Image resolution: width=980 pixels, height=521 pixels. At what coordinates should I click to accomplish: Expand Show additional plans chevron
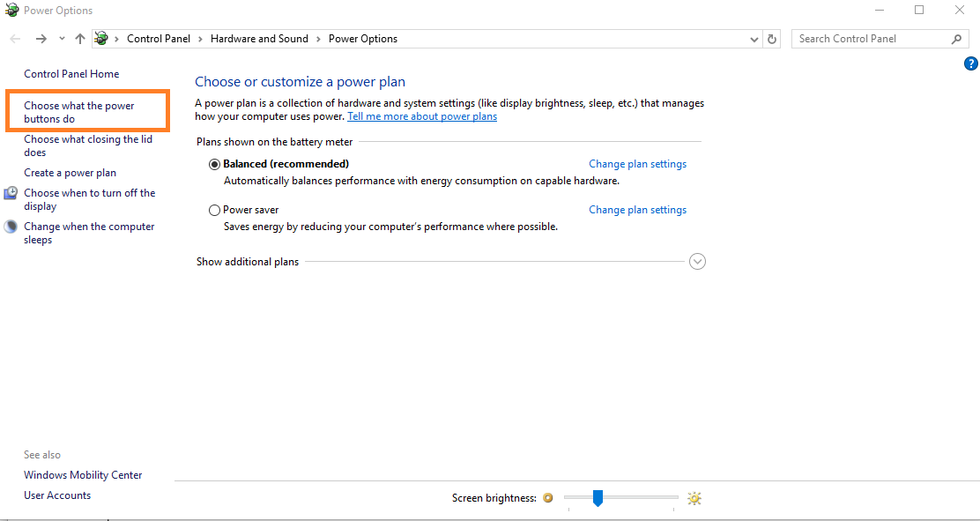pyautogui.click(x=697, y=262)
